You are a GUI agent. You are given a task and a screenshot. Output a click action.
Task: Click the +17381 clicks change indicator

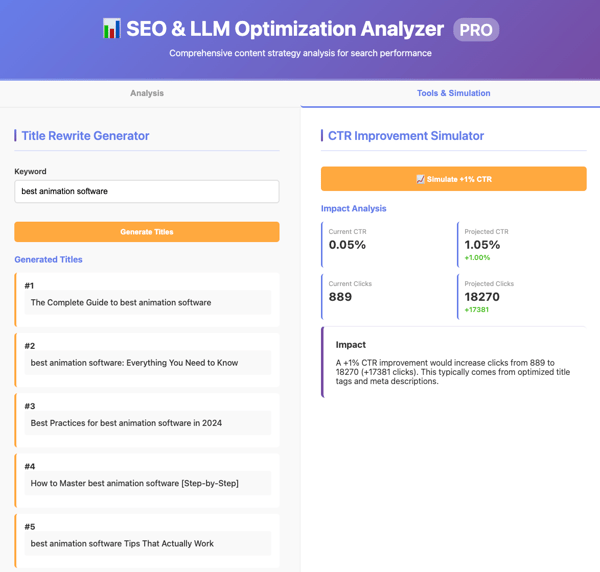(476, 310)
